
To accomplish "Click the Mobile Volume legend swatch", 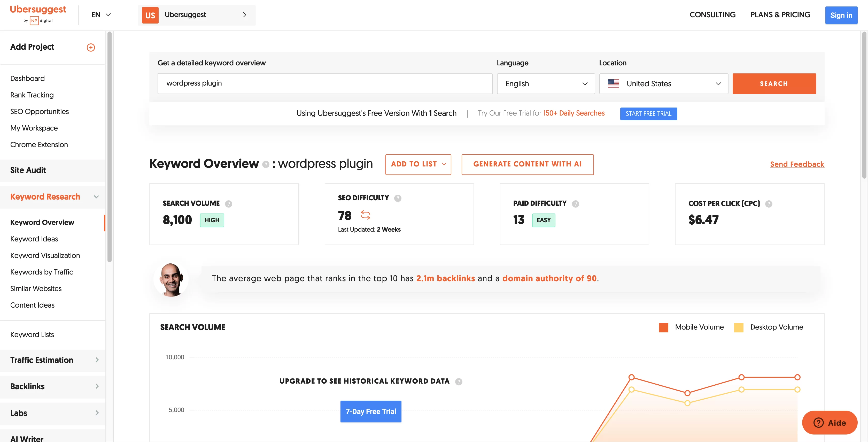I will (664, 327).
